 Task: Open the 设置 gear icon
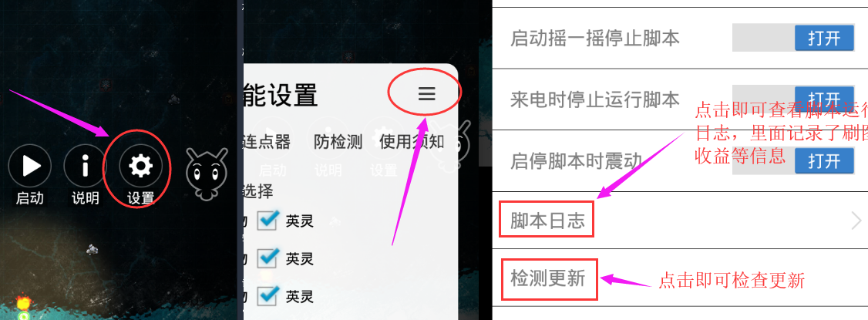click(x=140, y=166)
